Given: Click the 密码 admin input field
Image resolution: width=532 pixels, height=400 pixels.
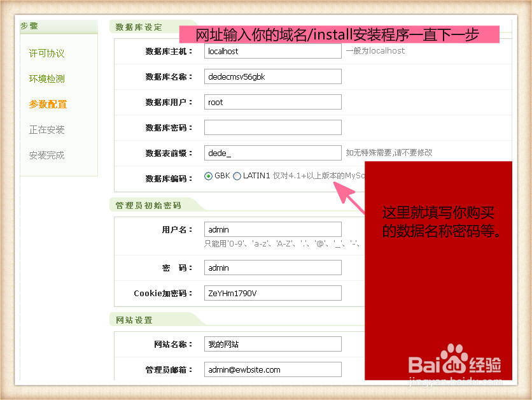Looking at the screenshot, I should point(273,268).
